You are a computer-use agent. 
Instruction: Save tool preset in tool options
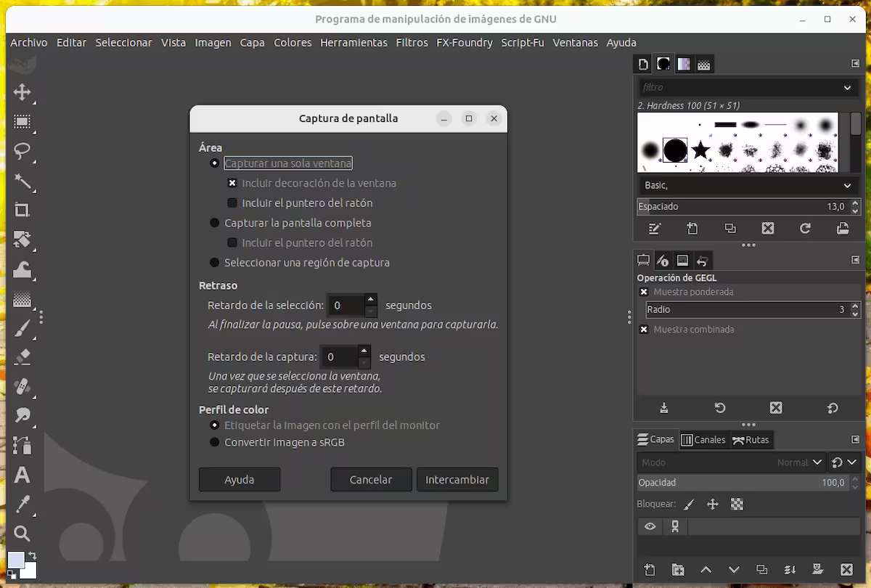(664, 408)
